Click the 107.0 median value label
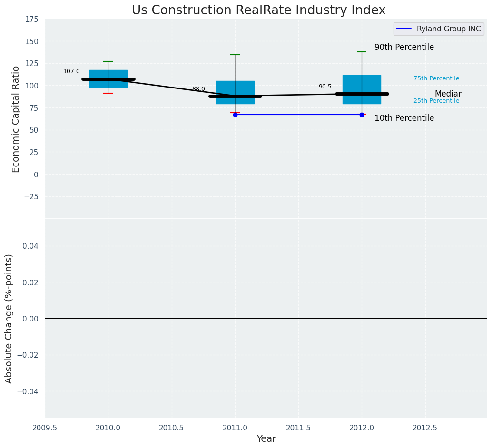The height and width of the screenshot is (448, 492). pos(71,71)
